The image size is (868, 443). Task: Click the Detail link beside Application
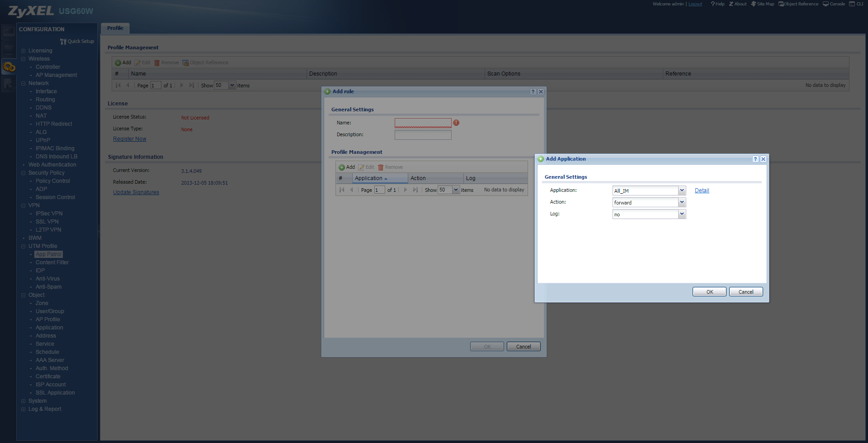coord(702,191)
